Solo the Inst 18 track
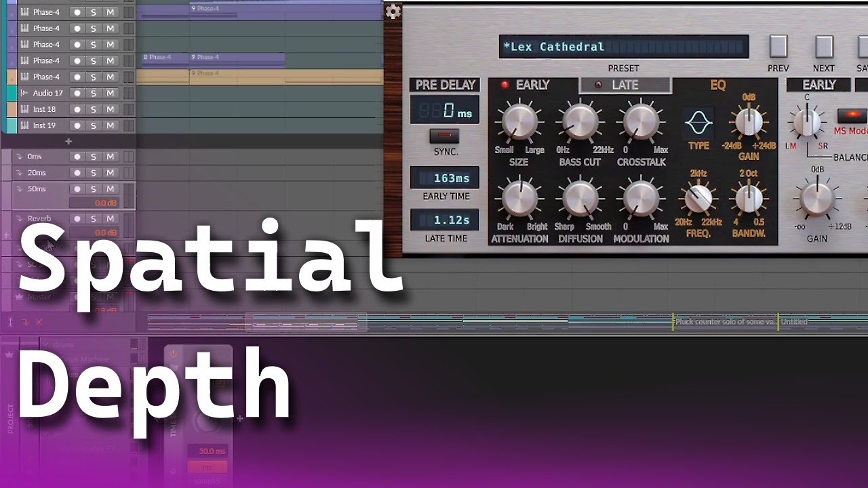The height and width of the screenshot is (488, 868). tap(94, 109)
